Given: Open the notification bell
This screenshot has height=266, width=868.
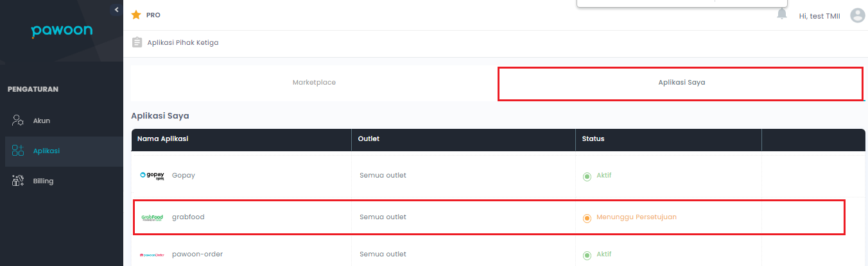Looking at the screenshot, I should point(781,14).
